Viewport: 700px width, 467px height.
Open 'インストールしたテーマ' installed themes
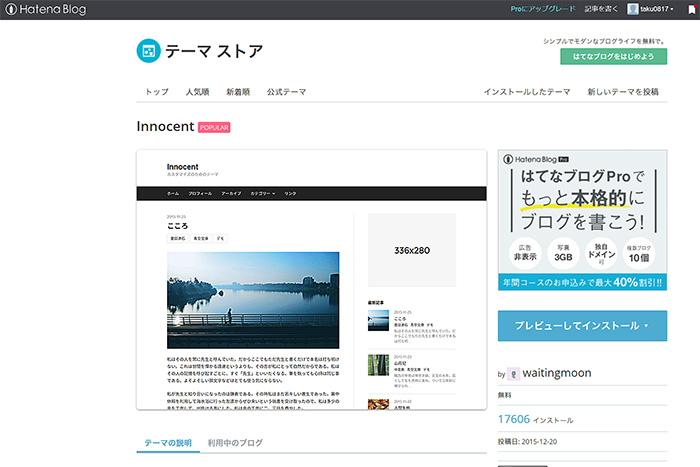coord(526,92)
